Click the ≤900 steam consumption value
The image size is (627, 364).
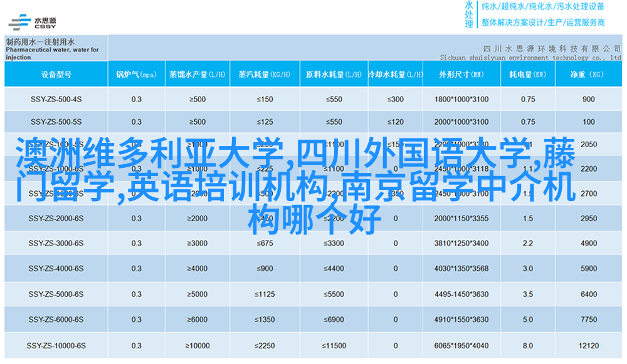point(265,269)
